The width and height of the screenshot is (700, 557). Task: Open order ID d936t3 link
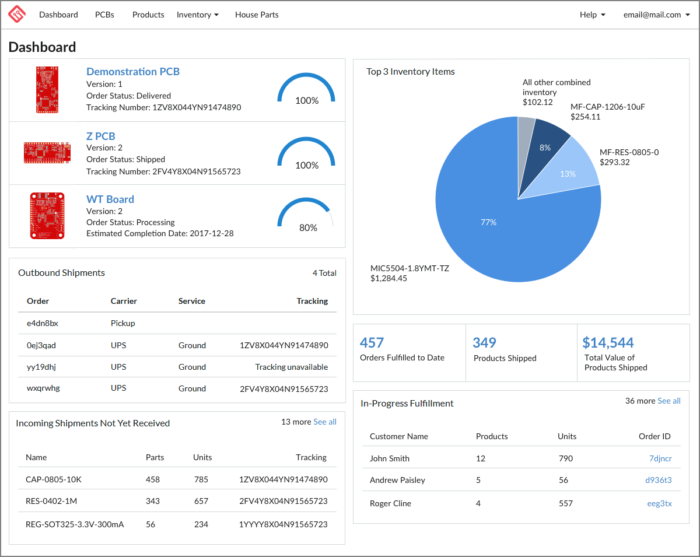point(658,480)
